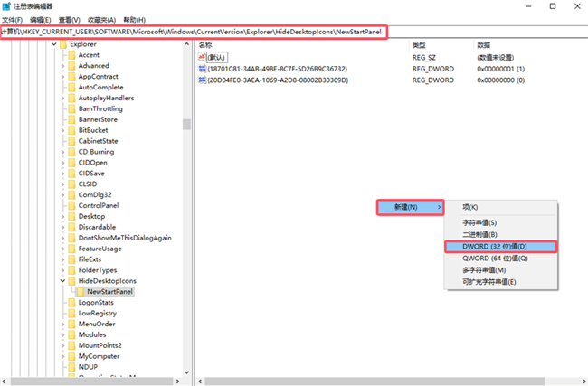Click the Explorer folder icon in tree
Image resolution: width=588 pixels, height=386 pixels.
click(62, 43)
